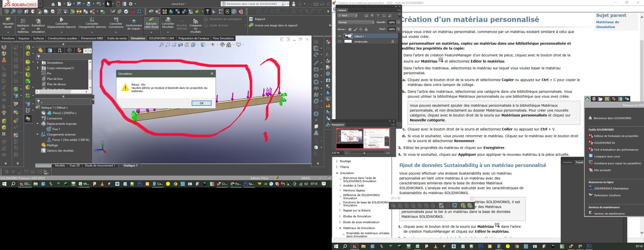Adjust the Navigation panel zoom slider
This screenshot has width=644, height=250.
click(364, 153)
